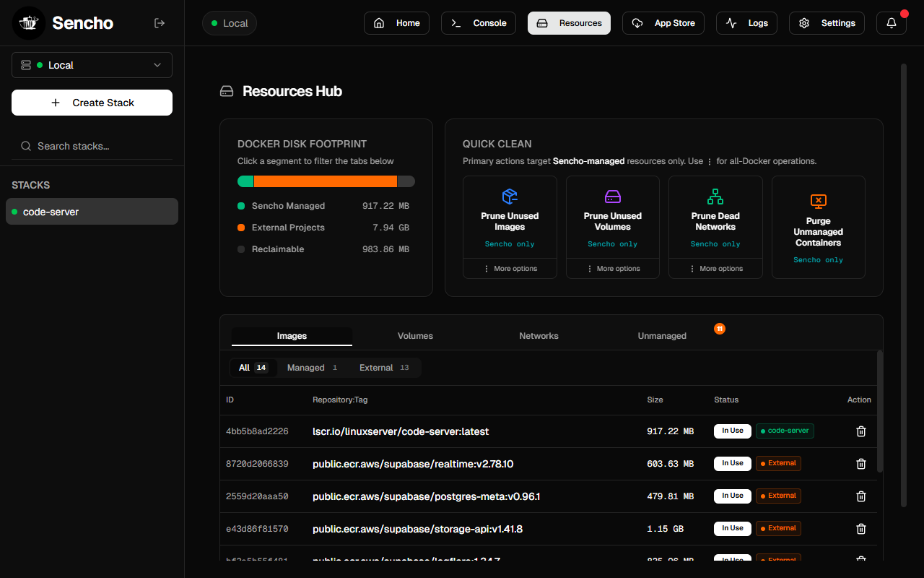The image size is (924, 578).
Task: Click the Status column header
Action: pyautogui.click(x=726, y=400)
